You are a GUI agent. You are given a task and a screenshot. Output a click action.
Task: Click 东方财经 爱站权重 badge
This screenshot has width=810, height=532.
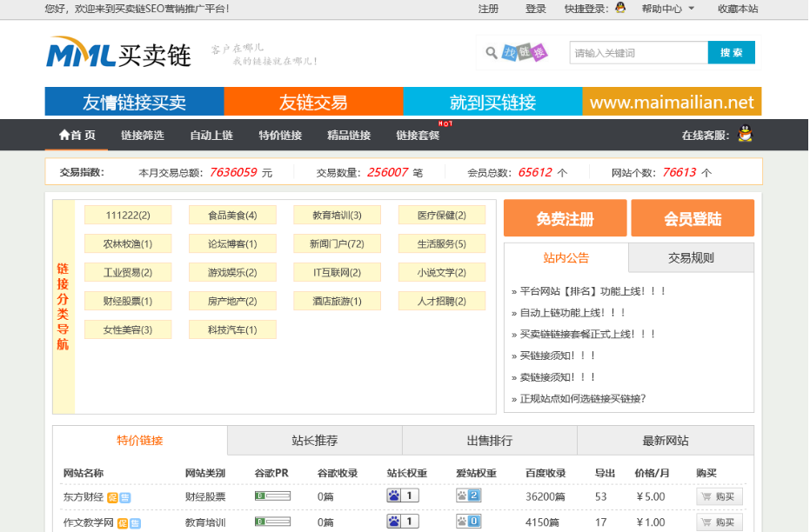[x=469, y=495]
